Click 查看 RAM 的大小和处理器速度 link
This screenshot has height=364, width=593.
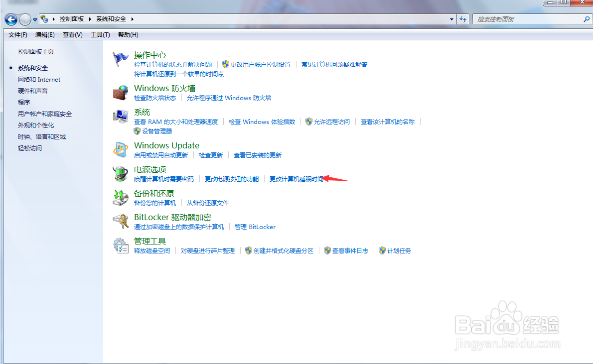coord(176,121)
